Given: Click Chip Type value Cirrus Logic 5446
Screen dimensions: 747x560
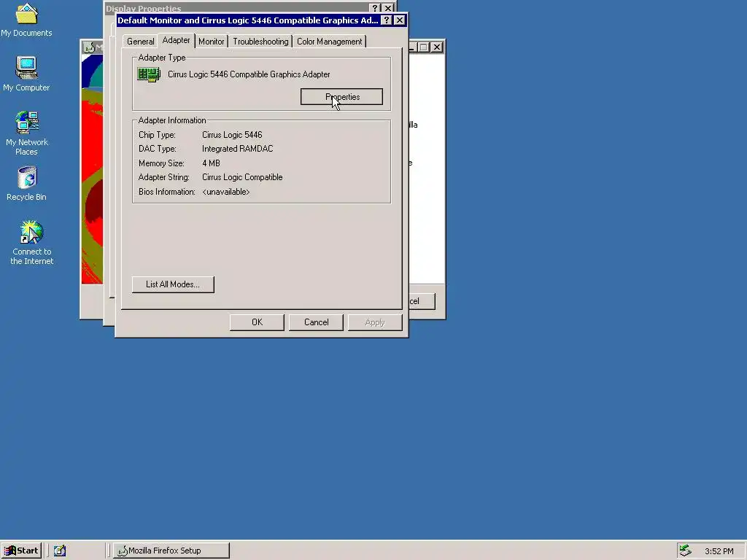Looking at the screenshot, I should (232, 135).
